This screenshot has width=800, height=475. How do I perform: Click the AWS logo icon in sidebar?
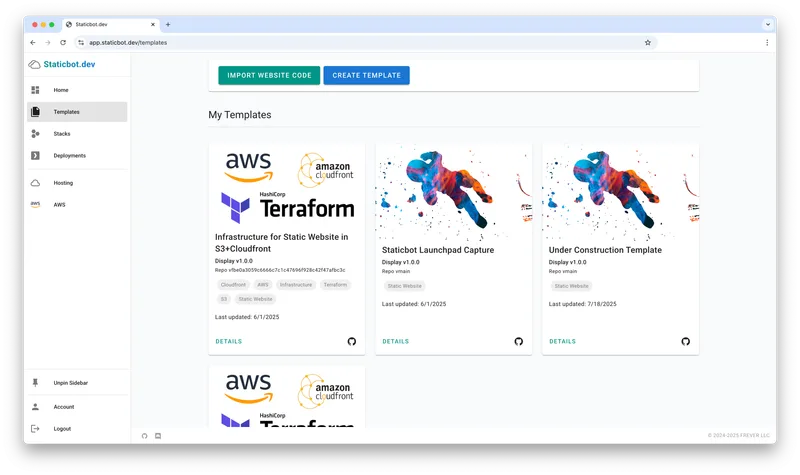point(35,205)
